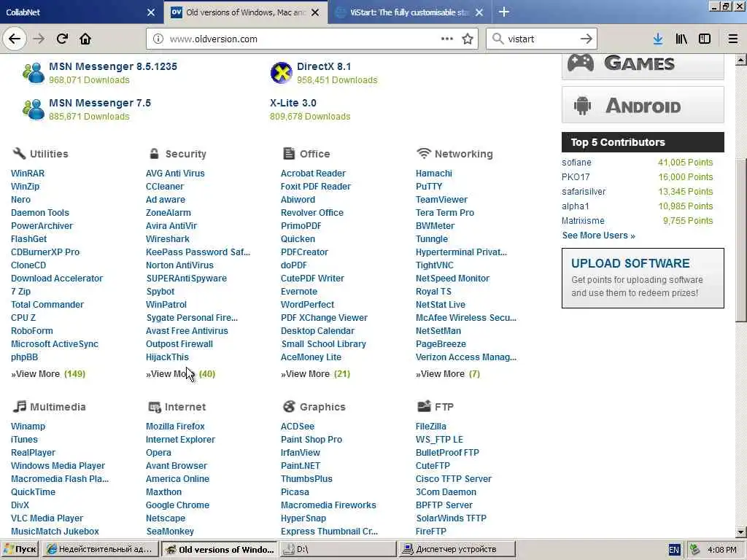This screenshot has height=560, width=747.
Task: Click the Graphics category icon
Action: pos(289,406)
